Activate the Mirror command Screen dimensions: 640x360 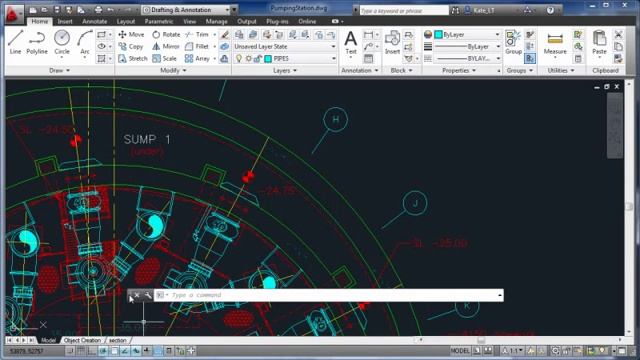click(x=166, y=47)
